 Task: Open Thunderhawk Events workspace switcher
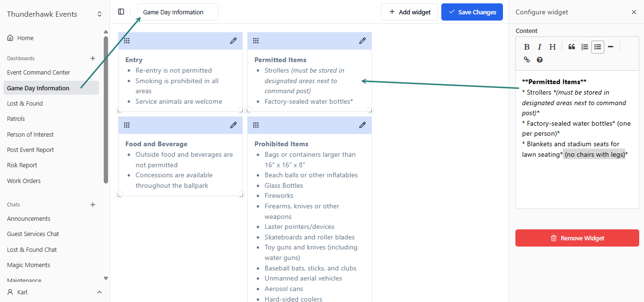99,14
